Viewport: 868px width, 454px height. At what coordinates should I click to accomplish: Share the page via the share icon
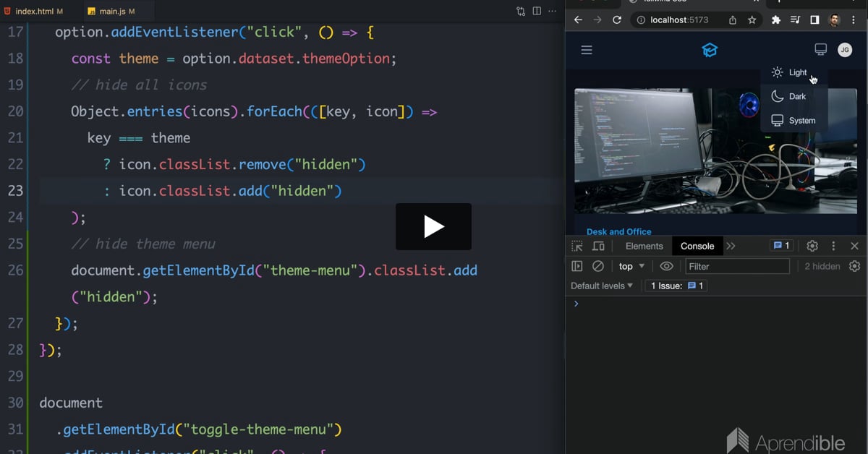(x=733, y=20)
